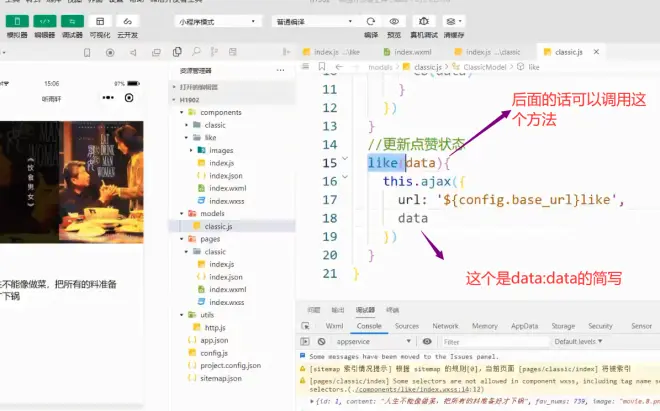Switch to the index.wxml editor tab
660x411 pixels.
412,51
